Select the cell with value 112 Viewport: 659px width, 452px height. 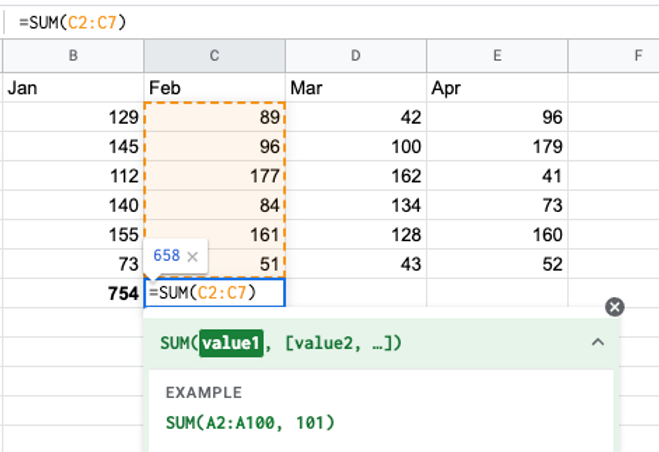click(73, 176)
